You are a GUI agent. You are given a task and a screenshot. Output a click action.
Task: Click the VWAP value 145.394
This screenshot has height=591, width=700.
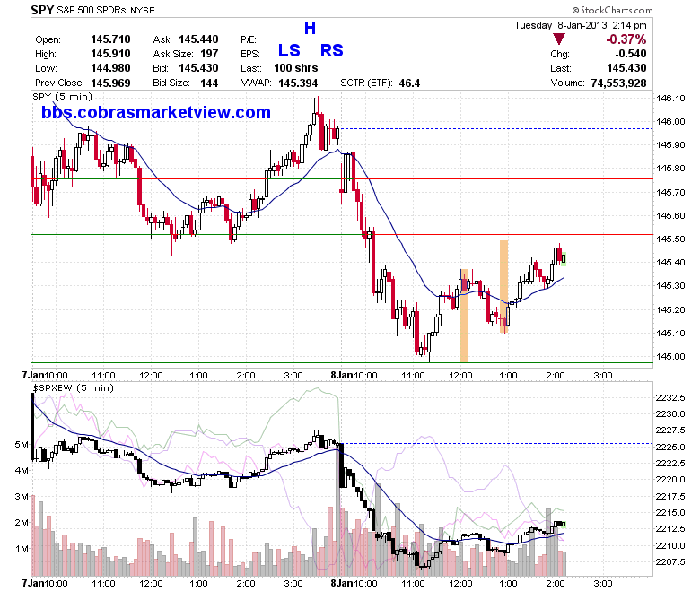click(x=298, y=83)
